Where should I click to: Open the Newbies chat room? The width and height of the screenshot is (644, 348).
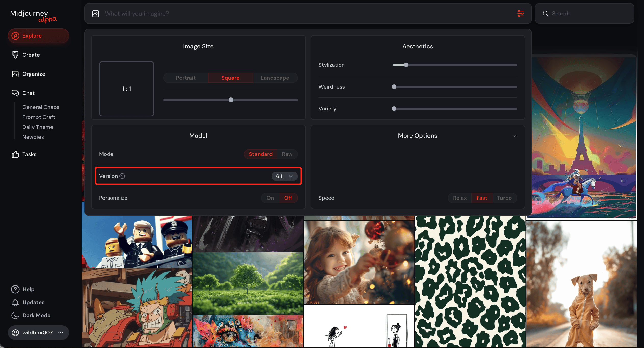[x=33, y=137]
